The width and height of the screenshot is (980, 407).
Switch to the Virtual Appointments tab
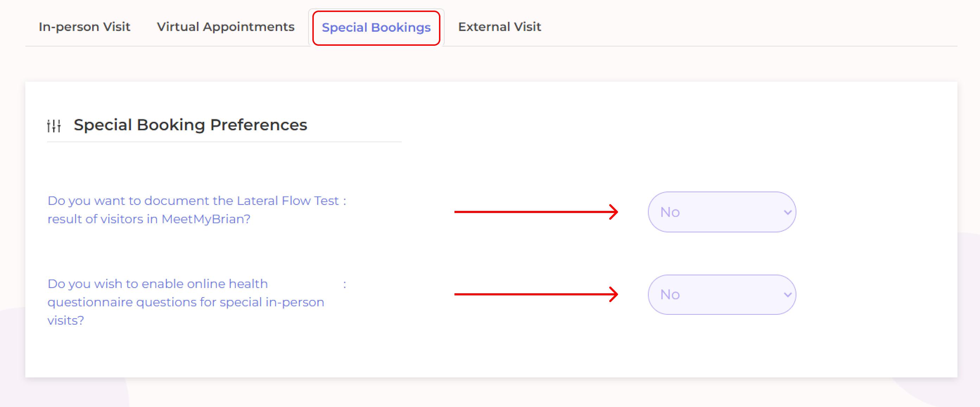click(225, 27)
